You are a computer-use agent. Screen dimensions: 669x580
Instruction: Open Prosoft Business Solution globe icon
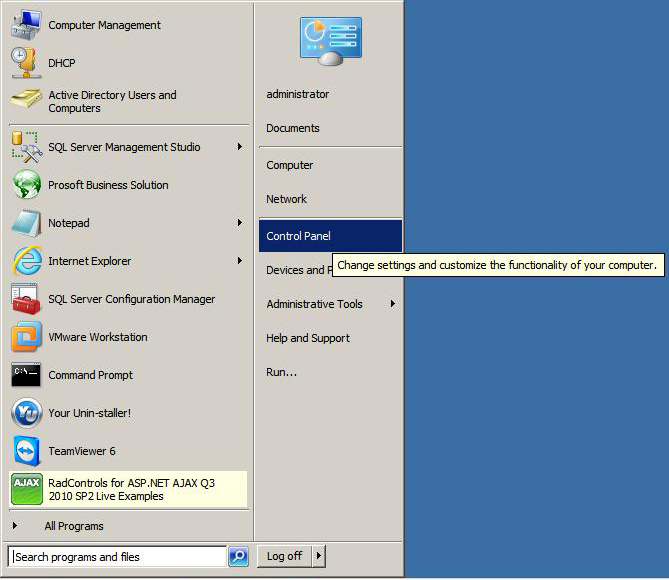point(26,185)
